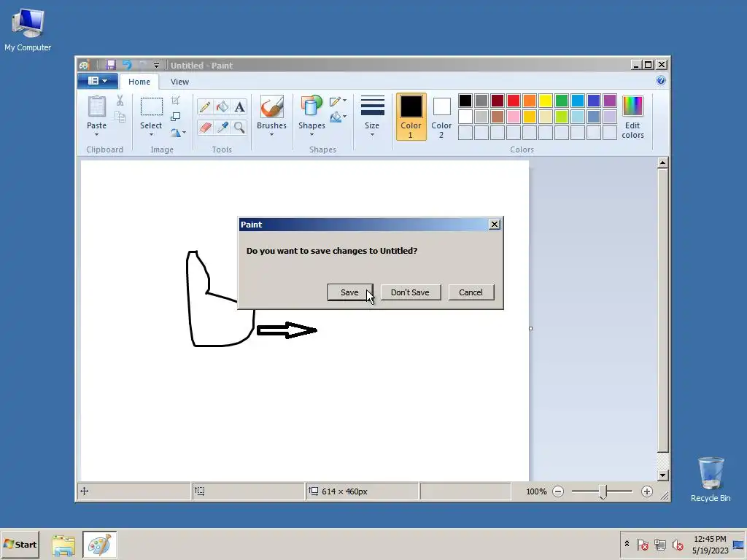Click the muted volume tray icon
The width and height of the screenshot is (747, 560).
pyautogui.click(x=677, y=545)
